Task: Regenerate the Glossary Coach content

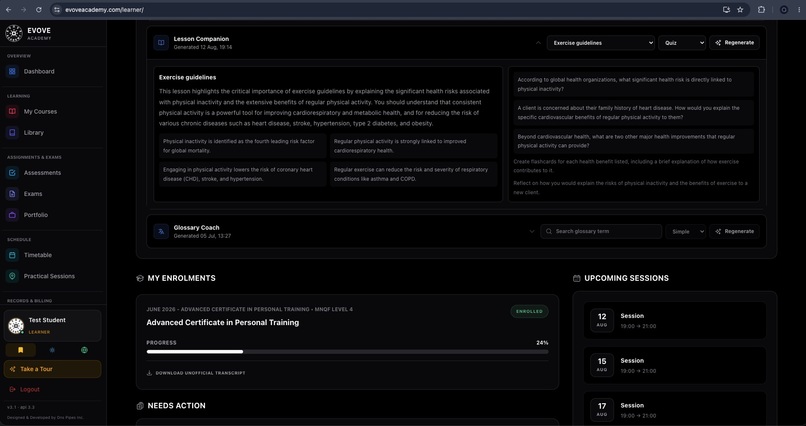Action: [735, 231]
